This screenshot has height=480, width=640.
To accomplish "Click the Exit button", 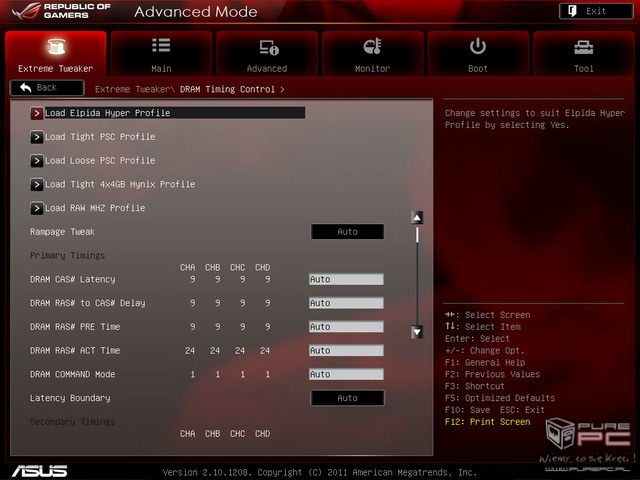I will tap(596, 11).
